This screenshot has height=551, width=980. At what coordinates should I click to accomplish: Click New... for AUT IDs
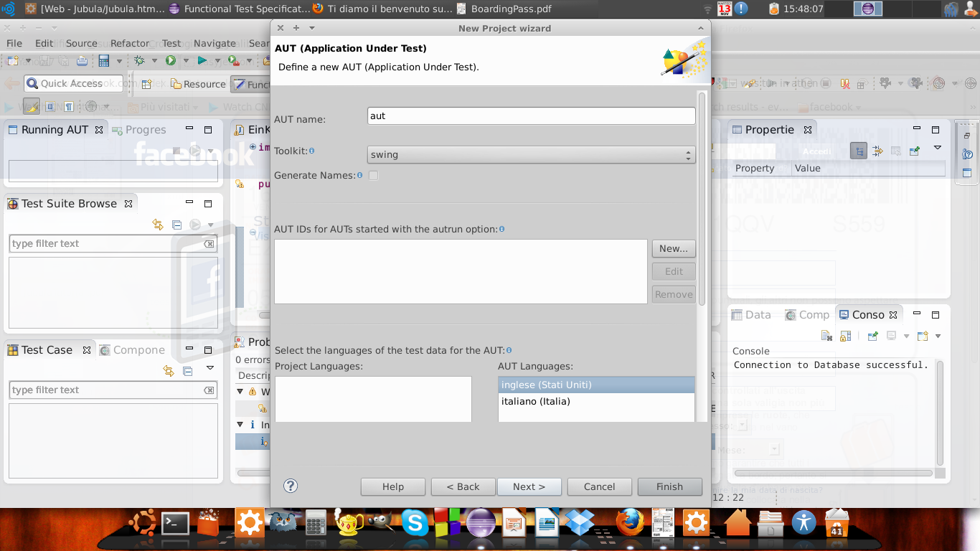point(674,248)
